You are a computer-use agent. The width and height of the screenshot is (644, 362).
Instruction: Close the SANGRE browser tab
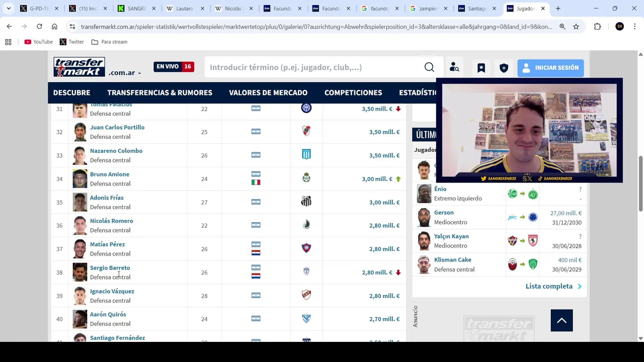[153, 9]
